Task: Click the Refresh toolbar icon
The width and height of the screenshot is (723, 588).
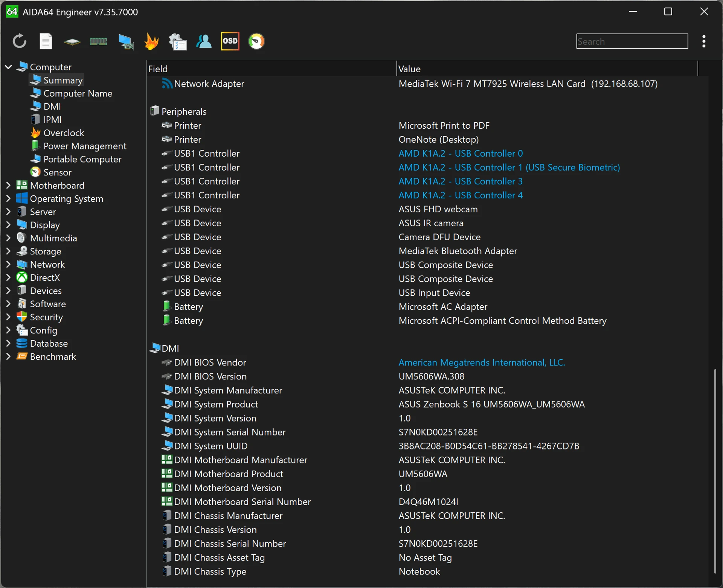Action: coord(20,41)
